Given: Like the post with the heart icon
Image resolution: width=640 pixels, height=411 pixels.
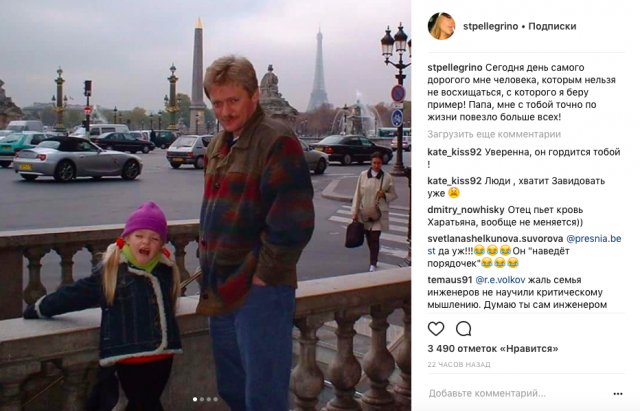Looking at the screenshot, I should point(436,329).
